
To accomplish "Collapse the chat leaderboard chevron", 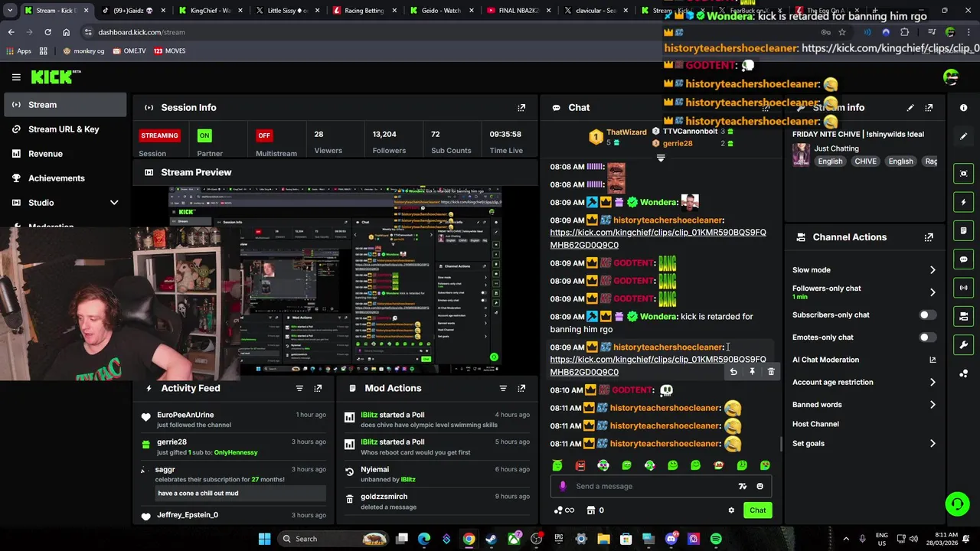I will (x=661, y=158).
